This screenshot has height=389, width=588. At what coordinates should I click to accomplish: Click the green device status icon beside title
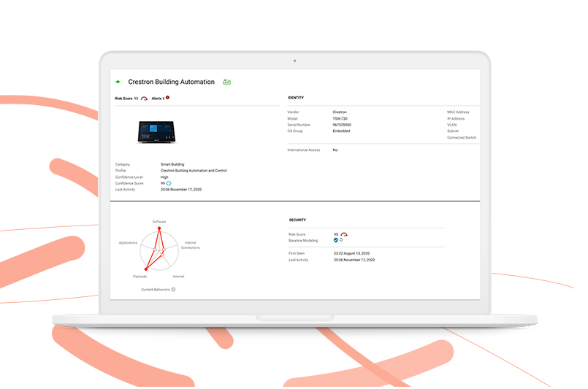(x=118, y=82)
